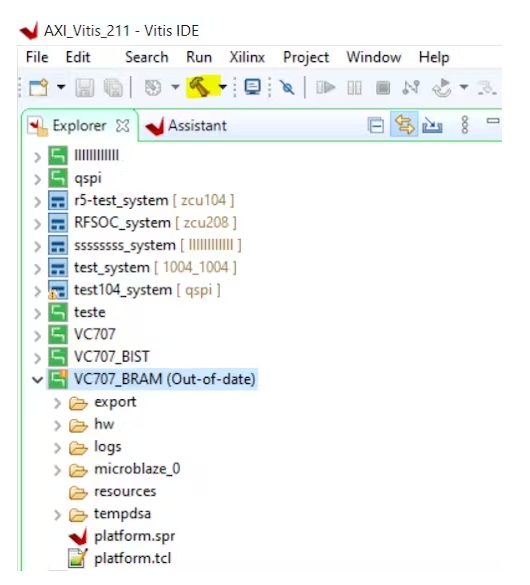Viewport: 530px width, 585px height.
Task: Collapse the VC707_BRAM project
Action: (x=37, y=381)
